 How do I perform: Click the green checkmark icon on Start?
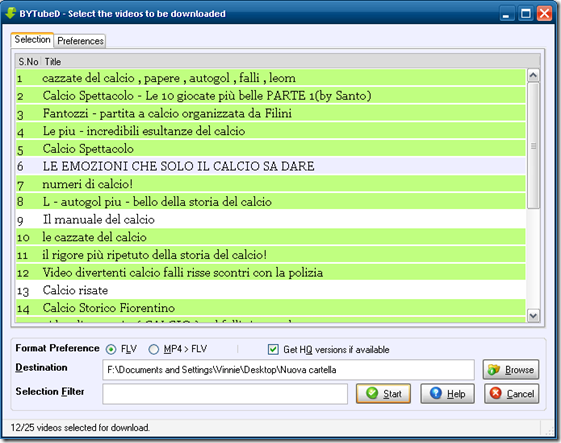click(x=372, y=393)
